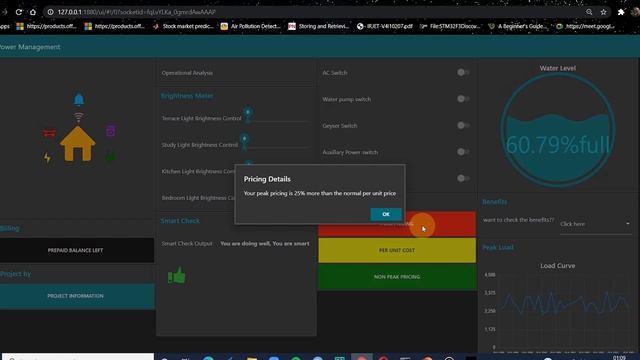Click the blue bell notification icon
Screen dimensions: 640x360
point(79,99)
